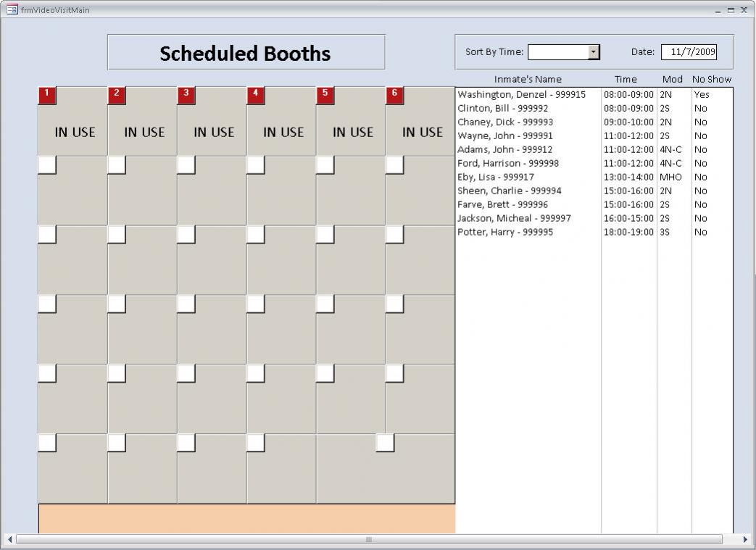Click the No Show column header

click(x=712, y=80)
